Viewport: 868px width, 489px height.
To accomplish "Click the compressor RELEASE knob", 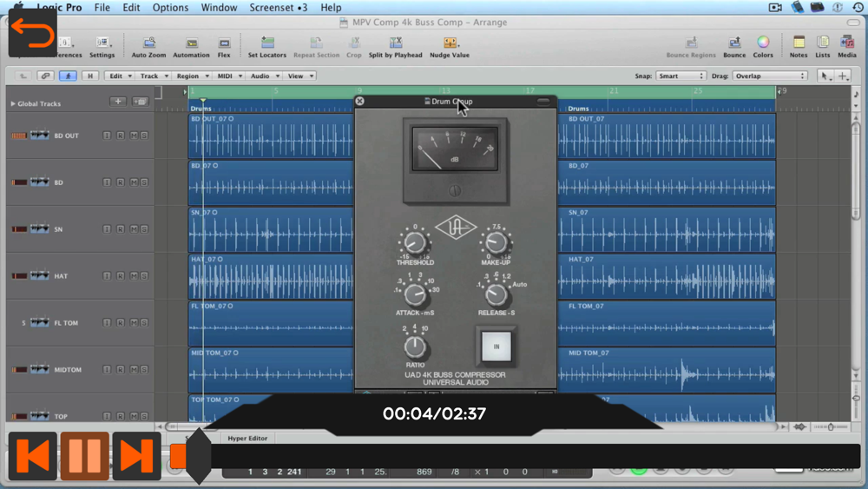I will click(496, 294).
